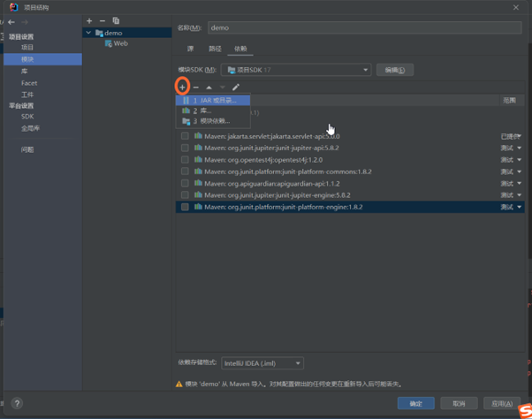
Task: Open scope dropdown for opentest4j dependency
Action: [511, 160]
